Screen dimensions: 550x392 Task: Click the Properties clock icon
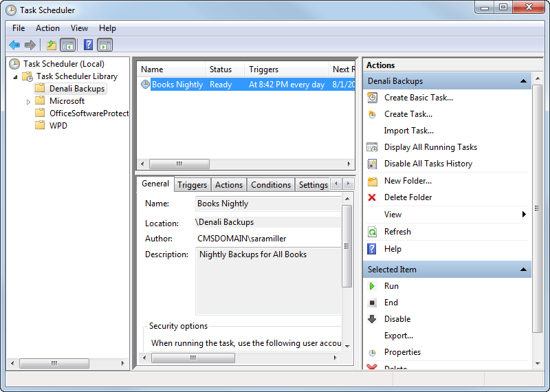point(372,352)
